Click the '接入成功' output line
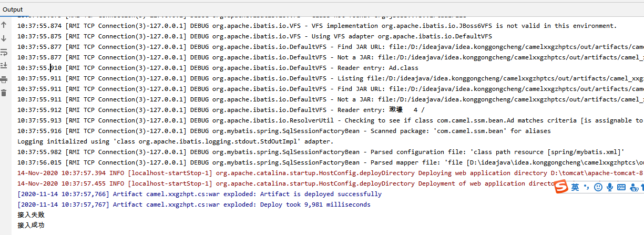 tap(31, 226)
